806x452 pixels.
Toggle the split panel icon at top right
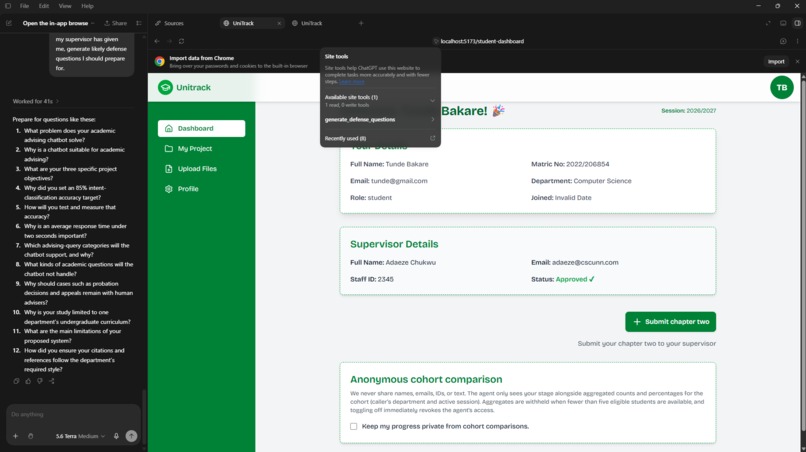(x=797, y=23)
